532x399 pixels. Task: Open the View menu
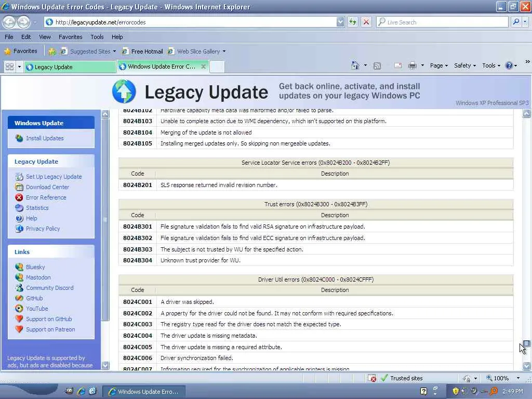pos(45,37)
